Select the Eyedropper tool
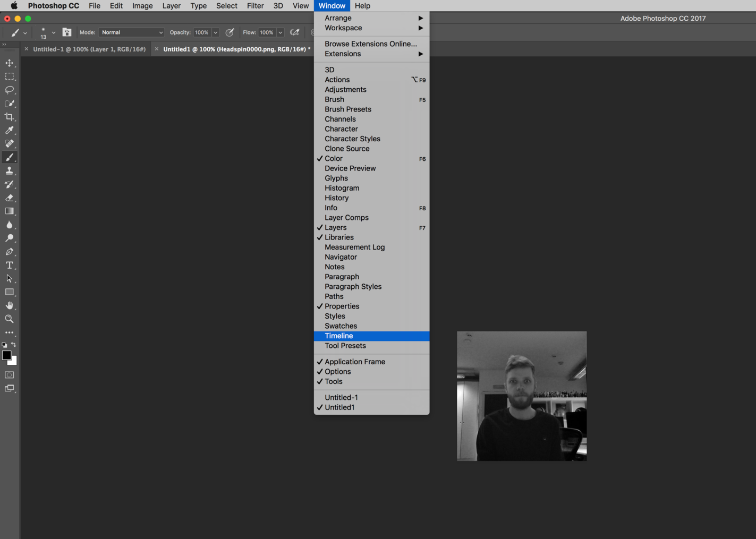Screen dimensions: 756x539 (10, 130)
